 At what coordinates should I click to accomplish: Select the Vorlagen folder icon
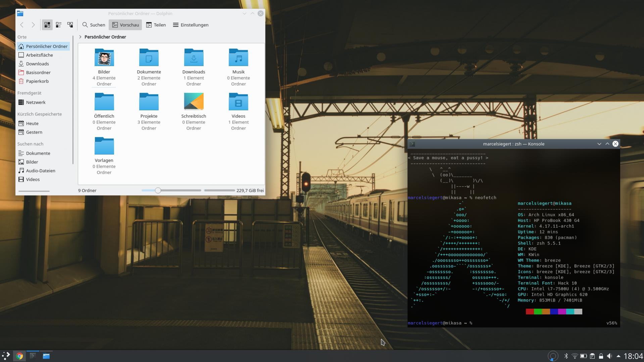pos(104,146)
